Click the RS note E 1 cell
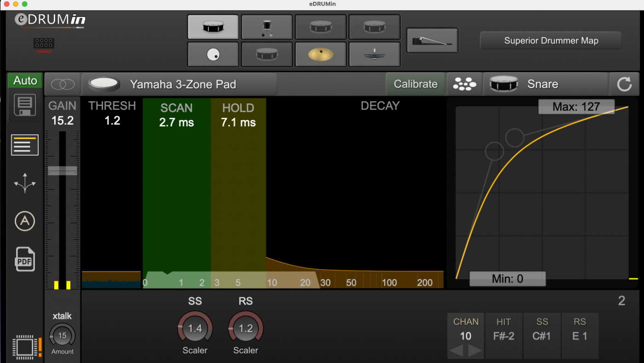The height and width of the screenshot is (363, 644). (580, 336)
